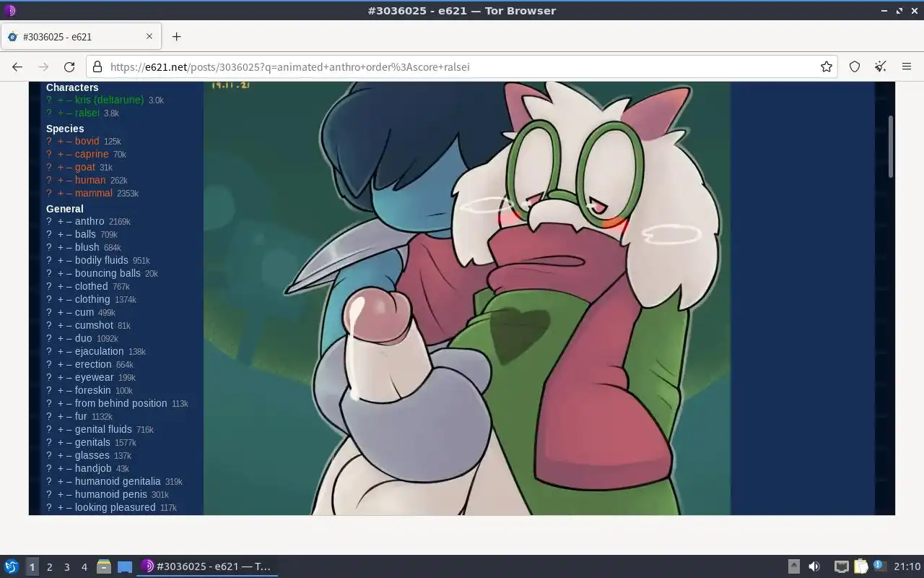Add 'goat' to search using its plus
This screenshot has height=578, width=924.
(x=61, y=167)
